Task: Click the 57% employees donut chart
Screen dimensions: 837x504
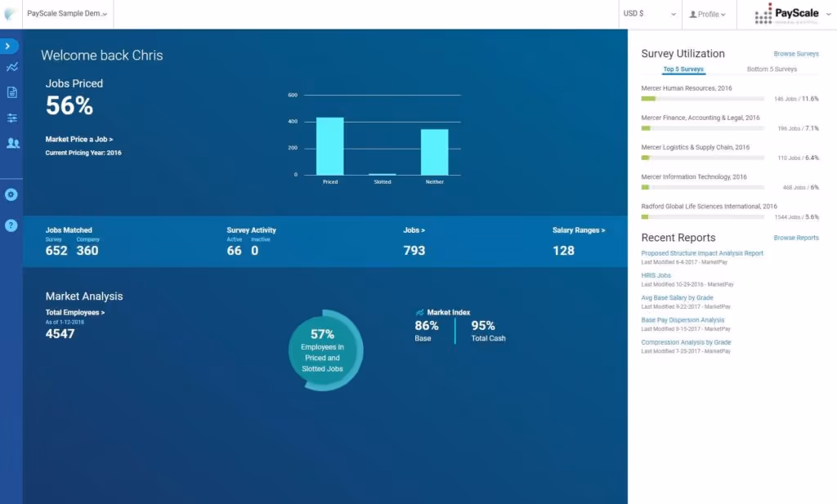Action: (324, 350)
